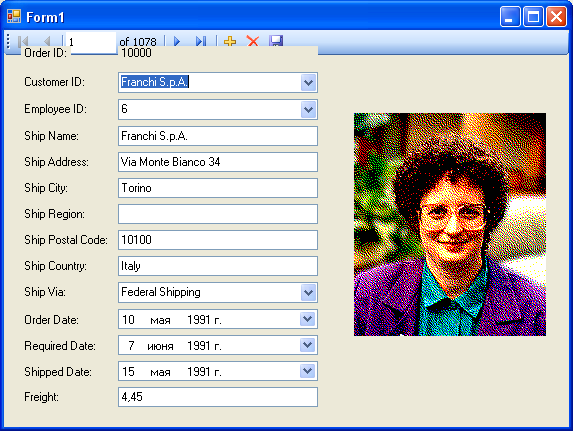Click the Form1 application icon in the title bar
Viewport: 573px width, 431px height.
pos(14,16)
